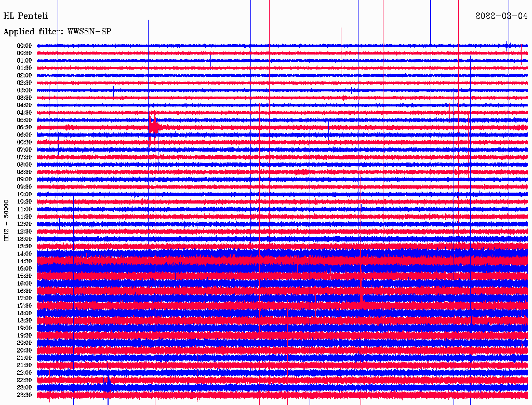Select the 14:30 time row label
This screenshot has width=532, height=405.
pos(24,261)
